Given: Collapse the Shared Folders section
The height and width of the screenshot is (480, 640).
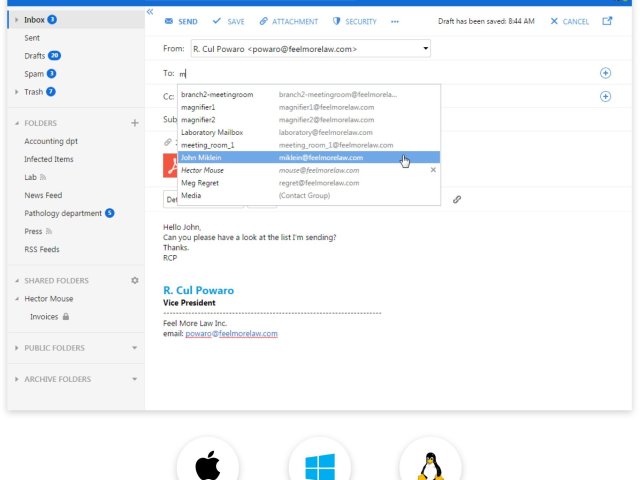Looking at the screenshot, I should pos(17,281).
